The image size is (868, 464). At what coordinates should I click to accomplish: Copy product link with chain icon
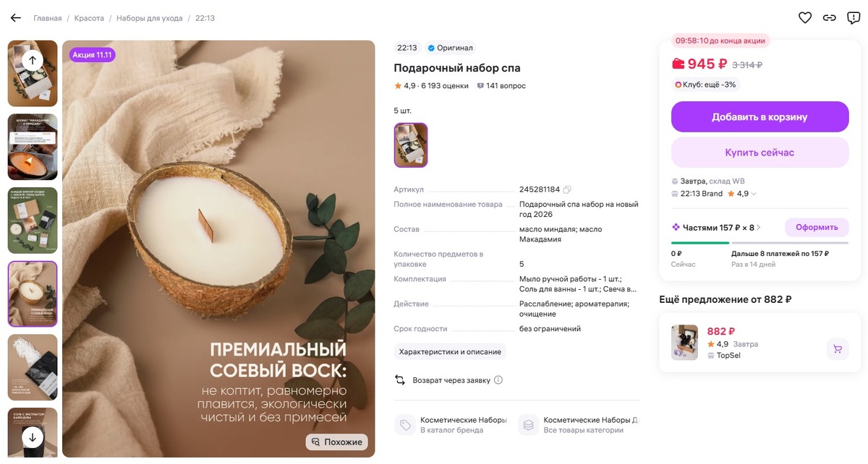click(x=830, y=18)
